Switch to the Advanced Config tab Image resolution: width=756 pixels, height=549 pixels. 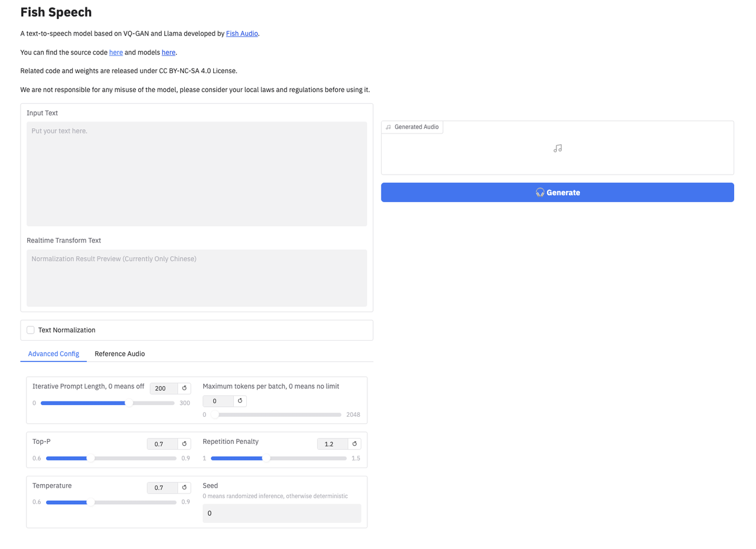pyautogui.click(x=54, y=354)
